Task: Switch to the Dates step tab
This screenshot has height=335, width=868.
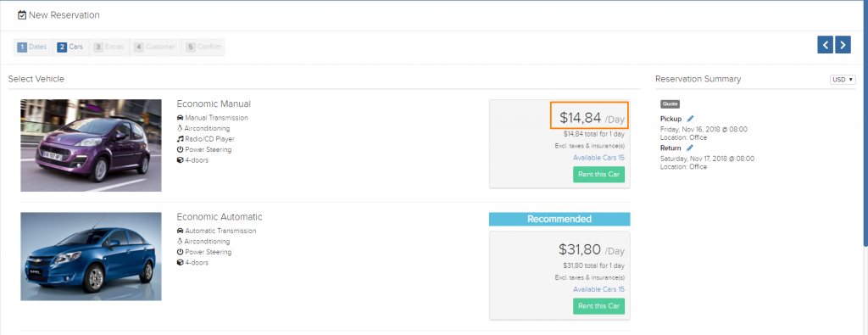Action: (x=33, y=47)
